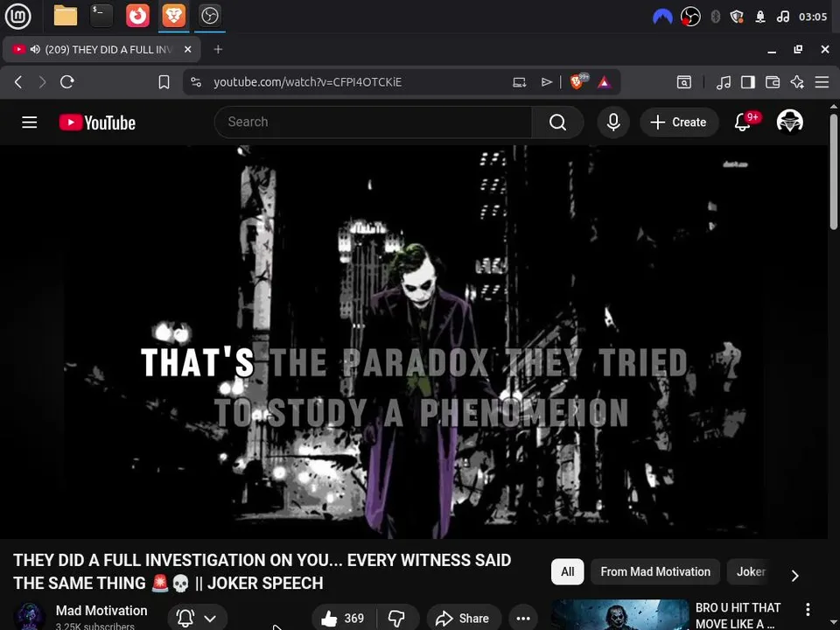The width and height of the screenshot is (840, 630).
Task: Click the youtube.com address bar URL
Action: click(x=307, y=82)
